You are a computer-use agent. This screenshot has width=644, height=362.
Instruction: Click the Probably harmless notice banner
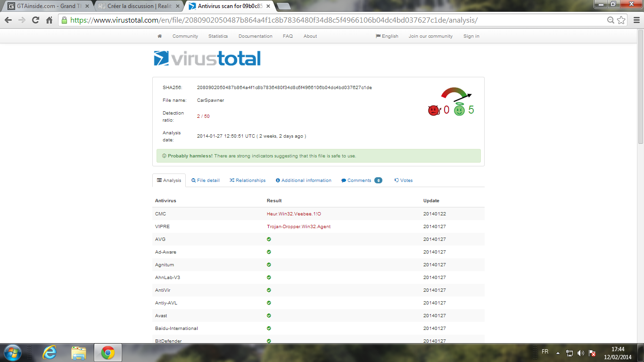(x=319, y=156)
